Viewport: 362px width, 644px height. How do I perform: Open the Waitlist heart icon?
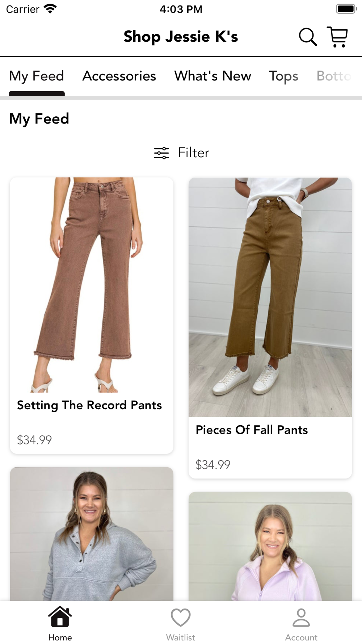181,617
